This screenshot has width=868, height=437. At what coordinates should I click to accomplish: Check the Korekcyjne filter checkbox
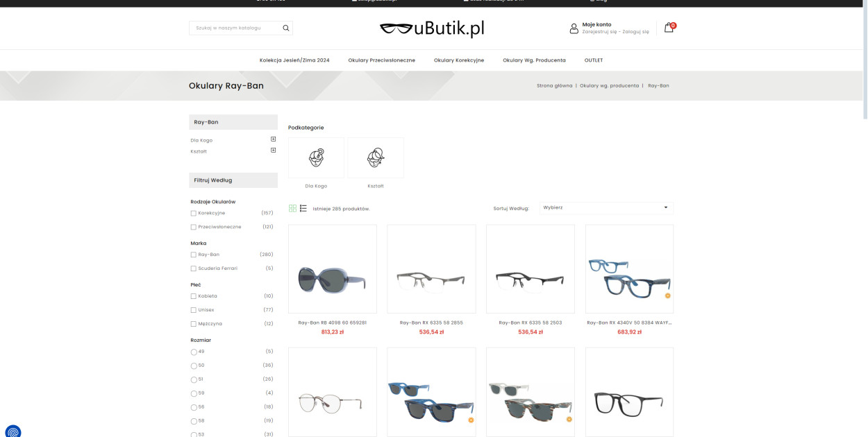[x=194, y=213]
